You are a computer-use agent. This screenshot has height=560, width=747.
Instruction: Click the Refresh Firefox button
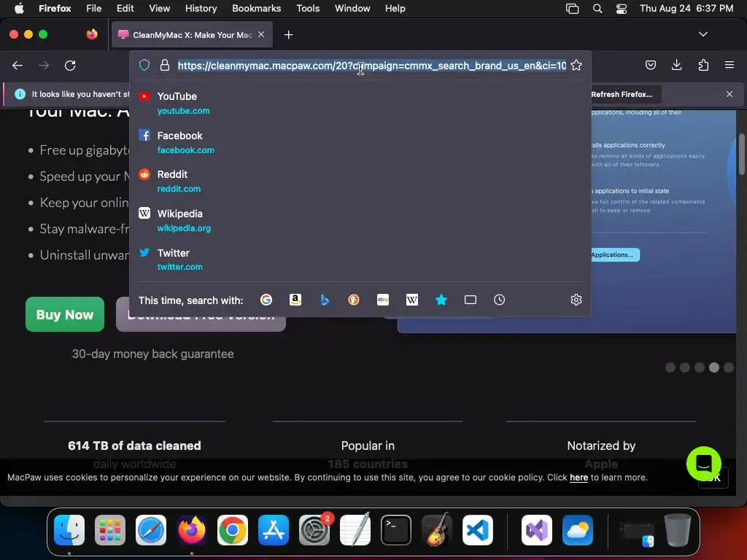click(x=623, y=94)
